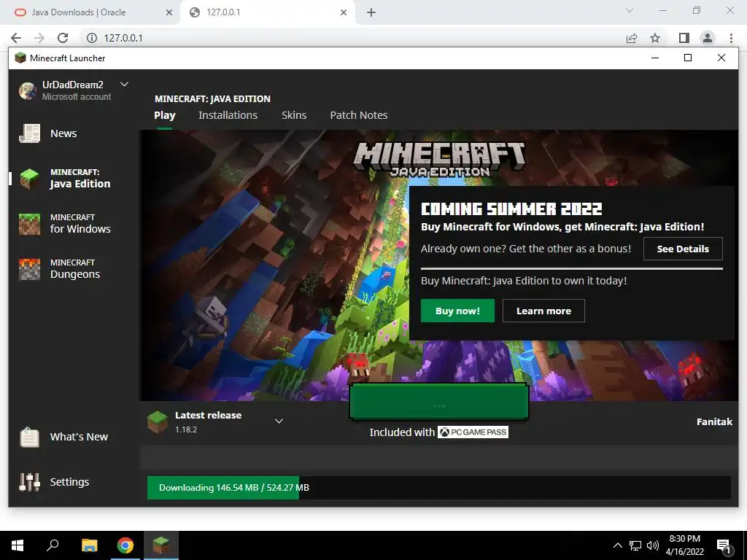Reload the browser page
The width and height of the screenshot is (747, 560).
point(63,38)
